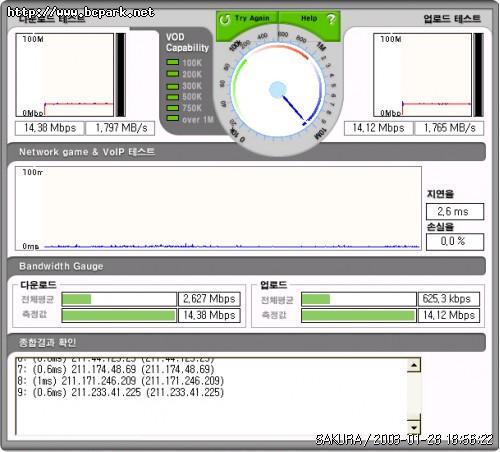Click the Try Again refresh arrow icon

click(225, 19)
